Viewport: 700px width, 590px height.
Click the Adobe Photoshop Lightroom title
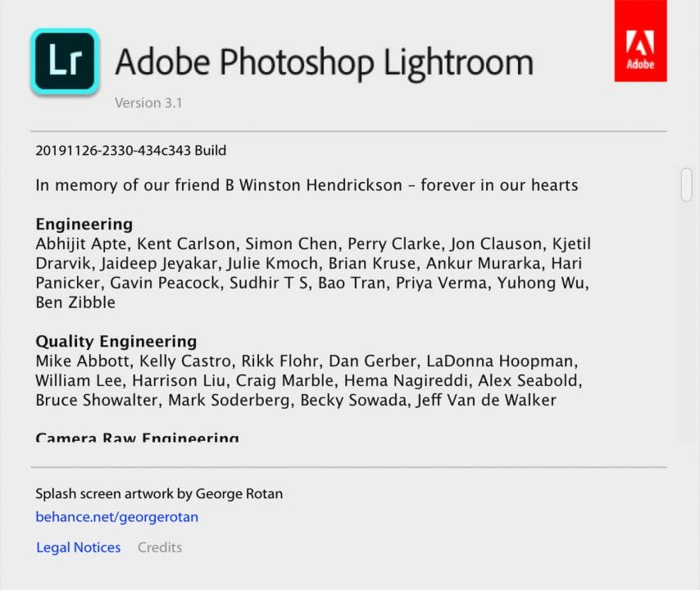pyautogui.click(x=324, y=61)
